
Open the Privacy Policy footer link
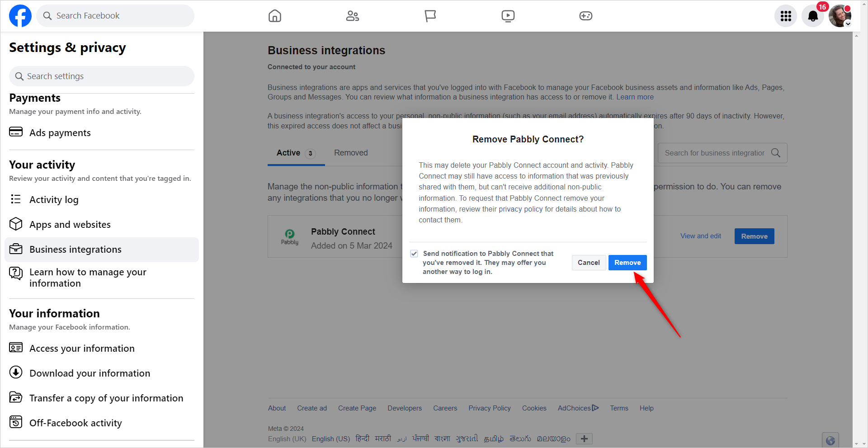pyautogui.click(x=490, y=408)
